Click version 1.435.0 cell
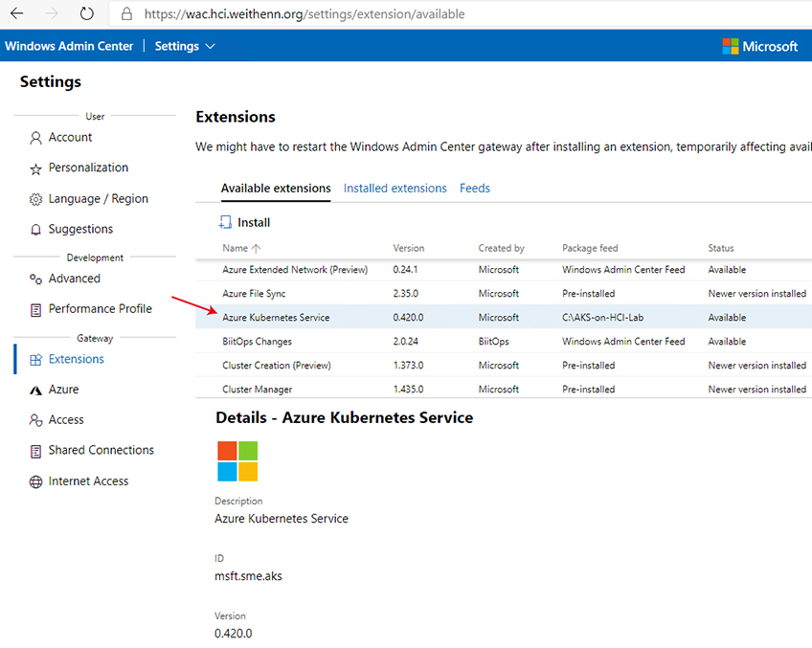The height and width of the screenshot is (648, 812). (x=408, y=389)
